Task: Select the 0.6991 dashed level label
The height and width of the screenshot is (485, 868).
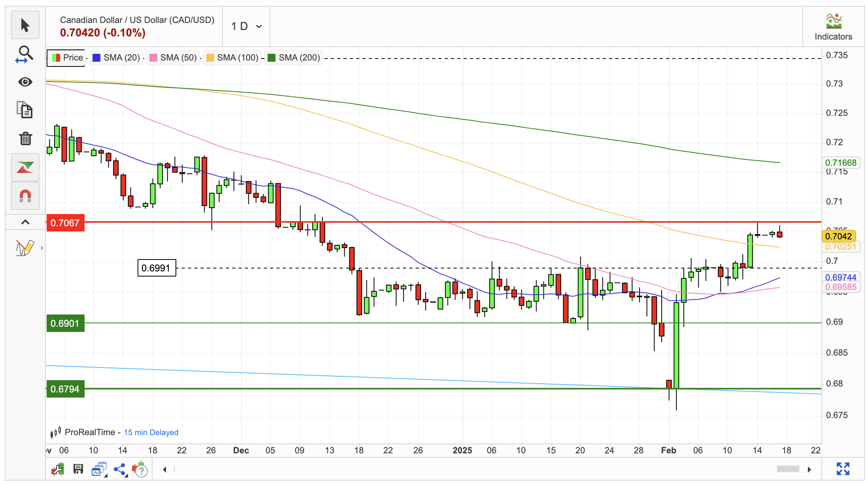Action: (157, 268)
